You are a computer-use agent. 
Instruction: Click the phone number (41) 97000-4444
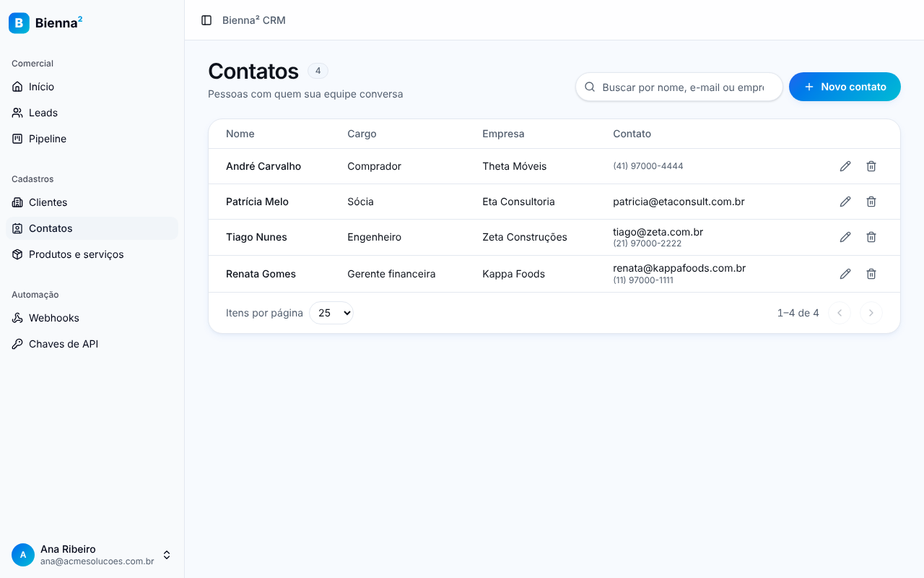pyautogui.click(x=648, y=166)
